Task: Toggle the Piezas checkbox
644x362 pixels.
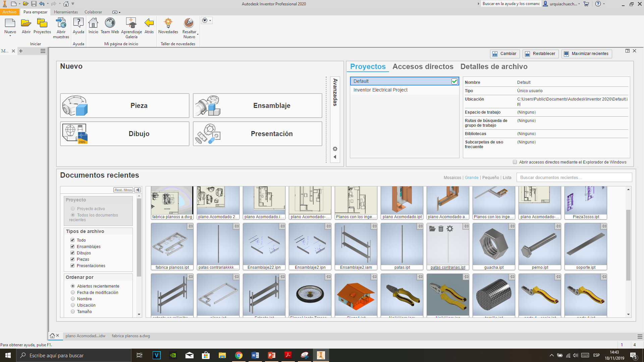Action: point(72,259)
